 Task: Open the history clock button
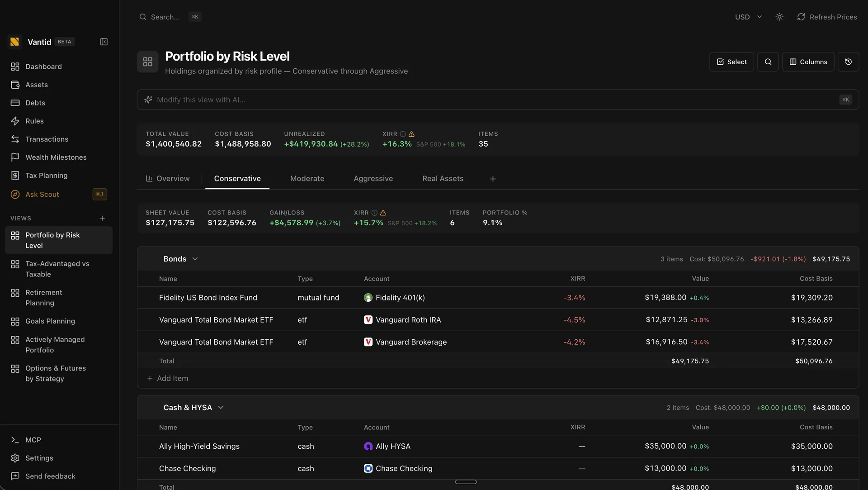[848, 62]
